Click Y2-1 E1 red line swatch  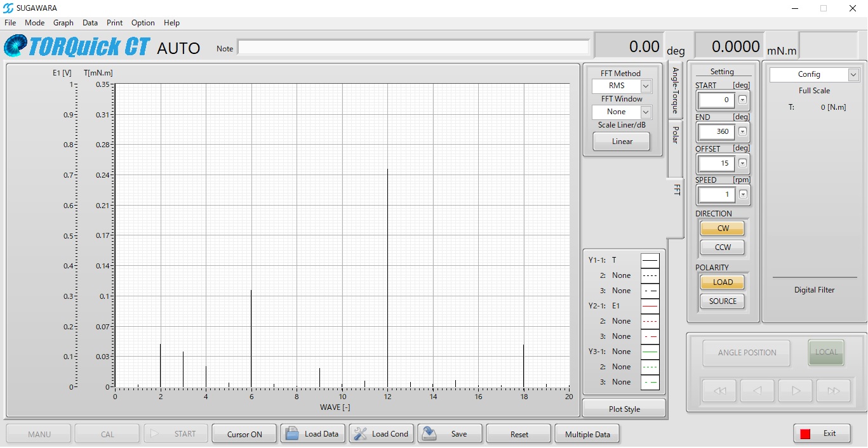click(x=650, y=306)
